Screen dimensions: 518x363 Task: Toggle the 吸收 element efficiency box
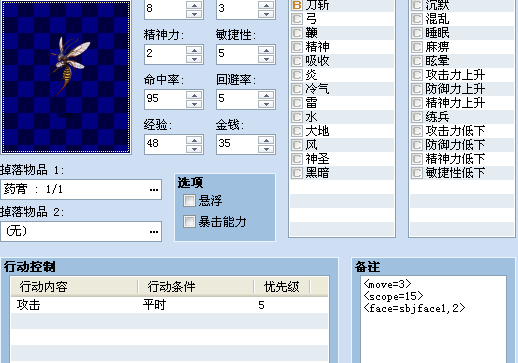coord(297,61)
